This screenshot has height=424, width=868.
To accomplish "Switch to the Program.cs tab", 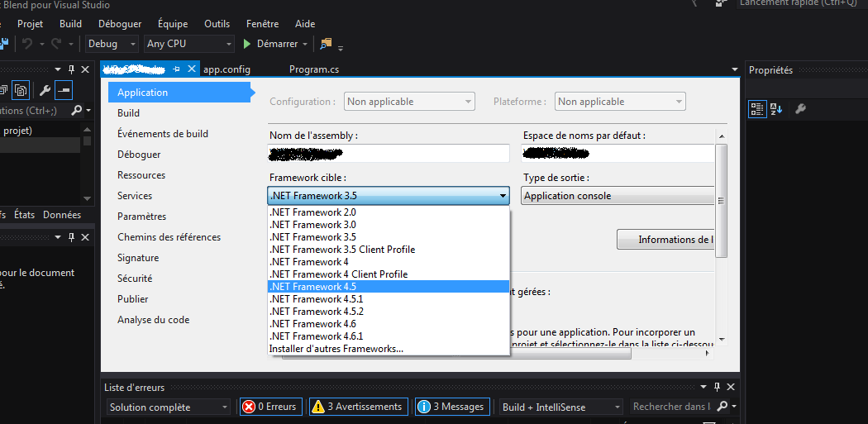I will pyautogui.click(x=314, y=69).
